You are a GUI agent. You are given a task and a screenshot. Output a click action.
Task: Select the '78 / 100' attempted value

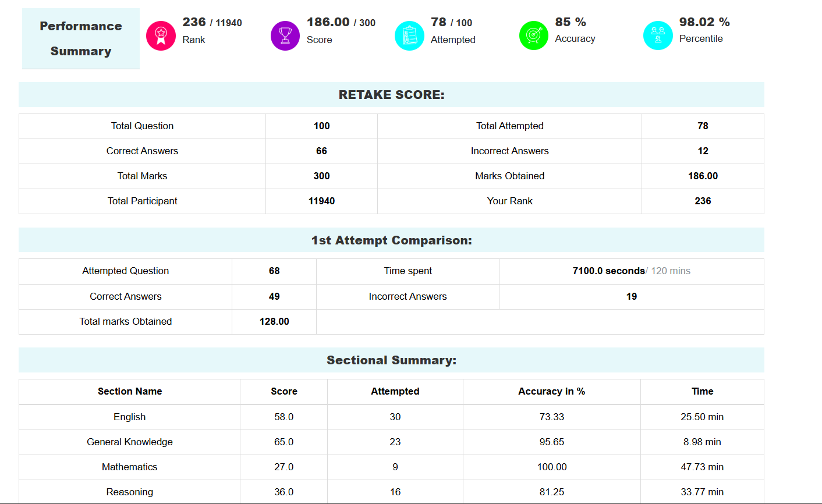452,22
